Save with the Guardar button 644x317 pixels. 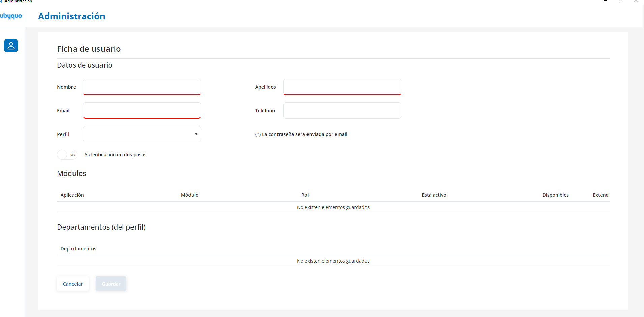(x=111, y=284)
